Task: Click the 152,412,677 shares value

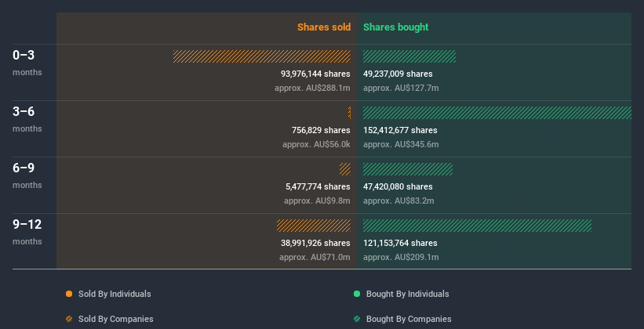Action: coord(400,130)
